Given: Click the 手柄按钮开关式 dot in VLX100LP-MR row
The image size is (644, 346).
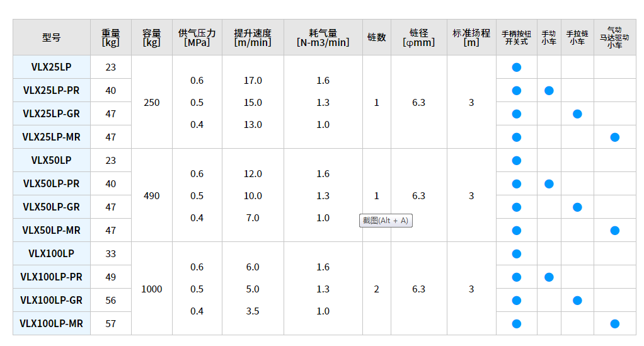Looking at the screenshot, I should coord(517,324).
